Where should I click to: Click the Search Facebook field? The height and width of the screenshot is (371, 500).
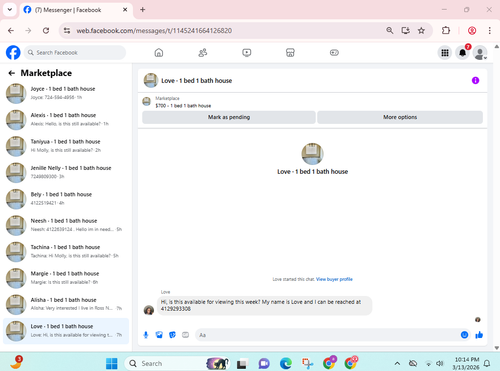[75, 53]
